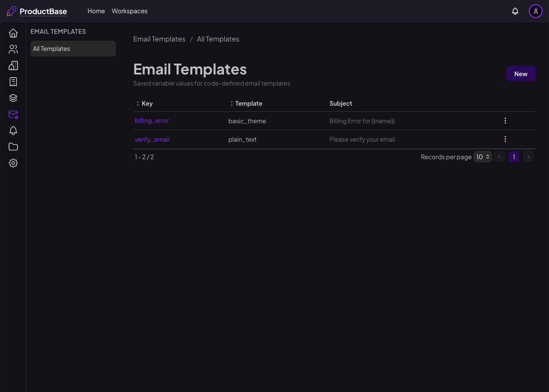549x392 pixels.
Task: Open the folder icon in sidebar
Action: click(13, 147)
